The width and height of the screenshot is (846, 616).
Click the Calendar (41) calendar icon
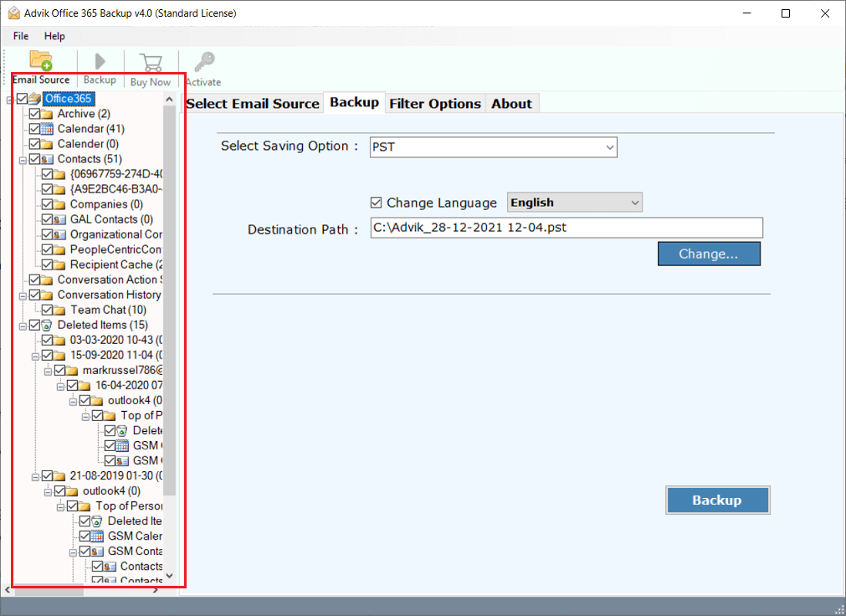click(x=49, y=128)
